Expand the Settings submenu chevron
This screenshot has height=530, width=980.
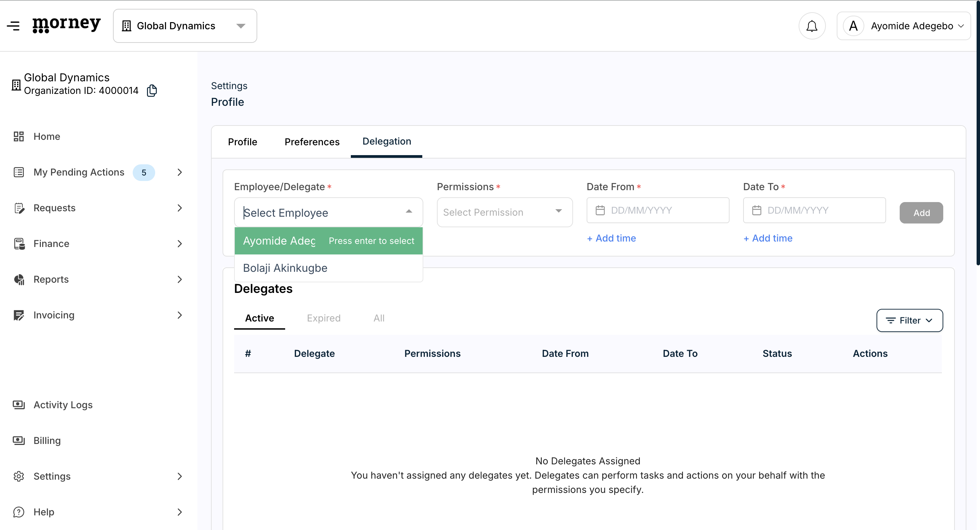click(x=180, y=476)
